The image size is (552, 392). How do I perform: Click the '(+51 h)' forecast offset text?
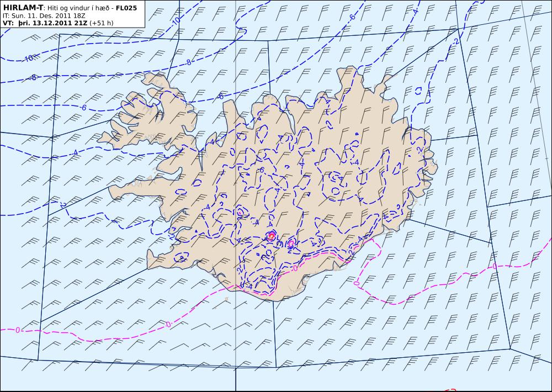pos(102,23)
